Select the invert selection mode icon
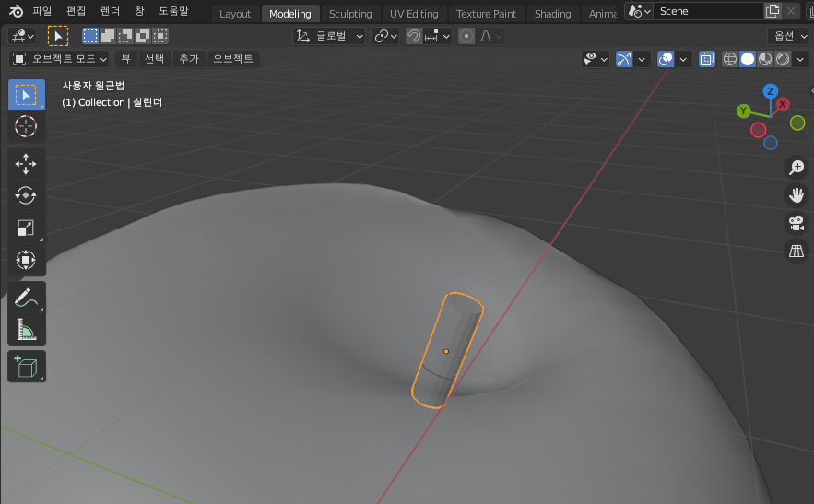814x504 pixels. point(143,36)
